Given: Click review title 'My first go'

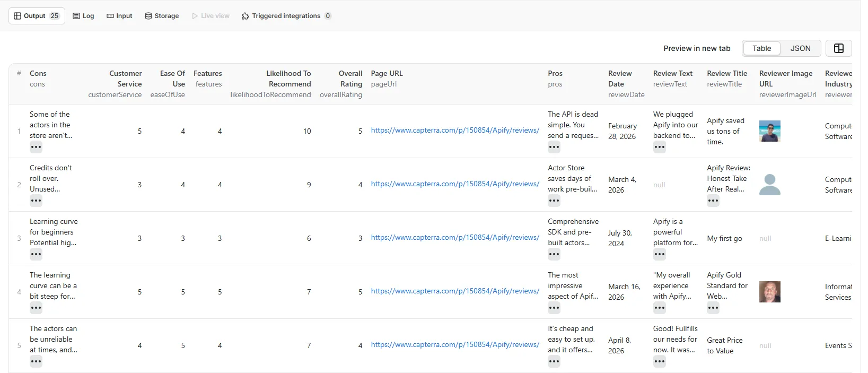Looking at the screenshot, I should [x=724, y=239].
